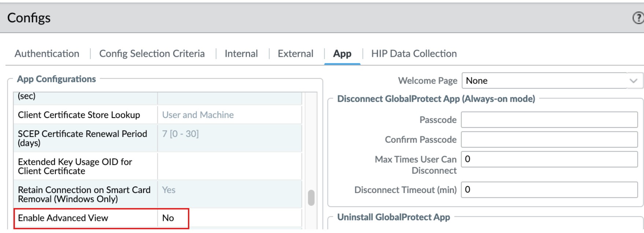The image size is (644, 233).
Task: Select the External tab
Action: click(295, 54)
